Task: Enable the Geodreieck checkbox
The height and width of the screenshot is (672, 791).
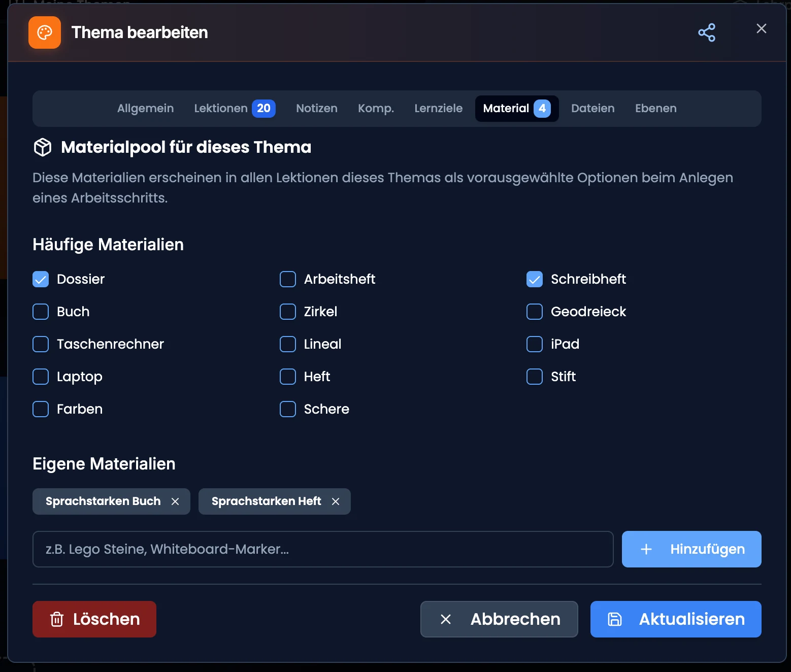Action: click(x=535, y=312)
